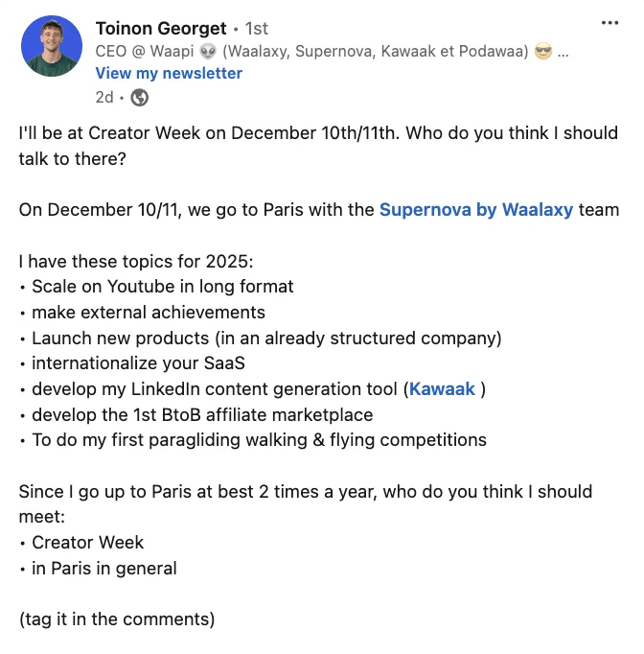The image size is (644, 654).
Task: Click the 1st connection degree badge
Action: tap(256, 29)
